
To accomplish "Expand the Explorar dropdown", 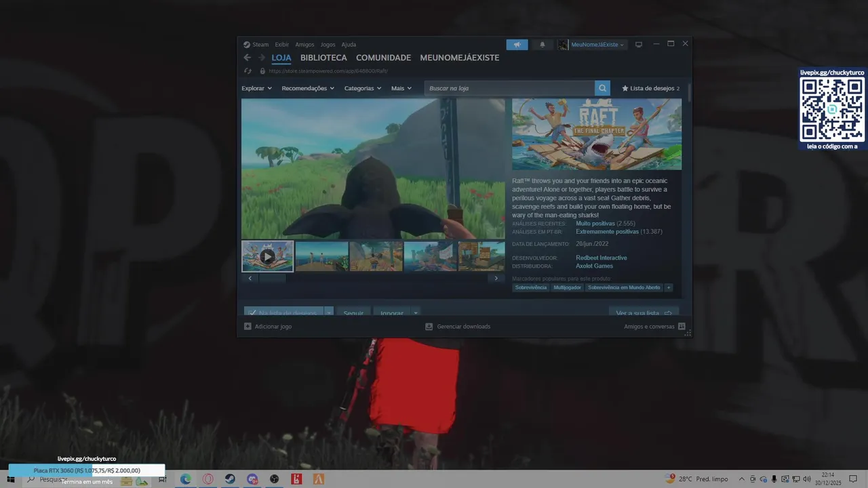I will [x=256, y=88].
